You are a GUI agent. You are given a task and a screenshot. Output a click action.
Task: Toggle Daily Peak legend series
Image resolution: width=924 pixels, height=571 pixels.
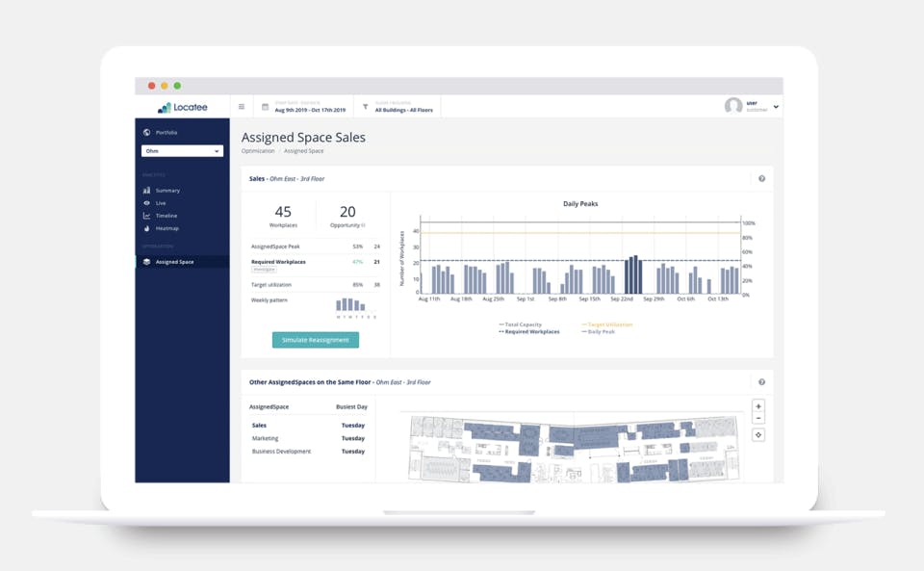(598, 332)
